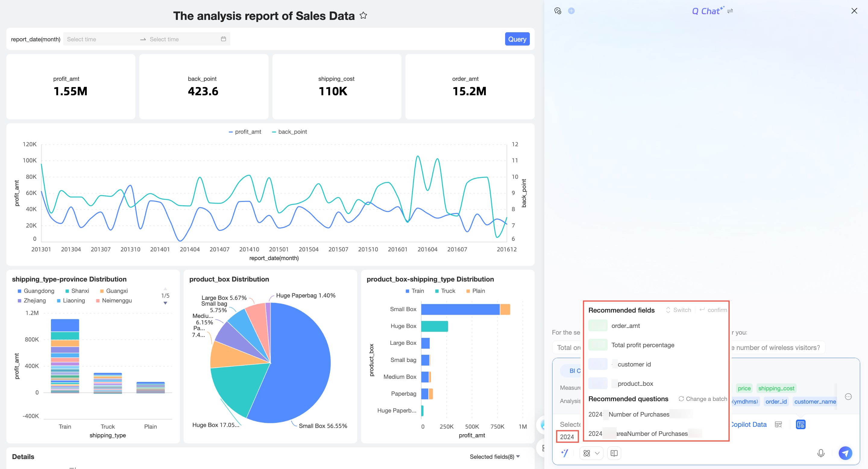Click the chat history icon
868x469 pixels.
coord(558,11)
